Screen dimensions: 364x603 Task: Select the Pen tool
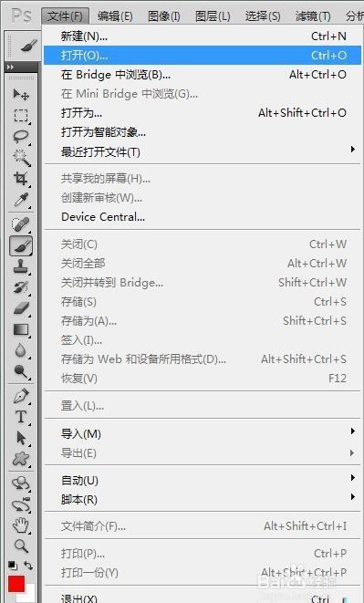tap(21, 396)
